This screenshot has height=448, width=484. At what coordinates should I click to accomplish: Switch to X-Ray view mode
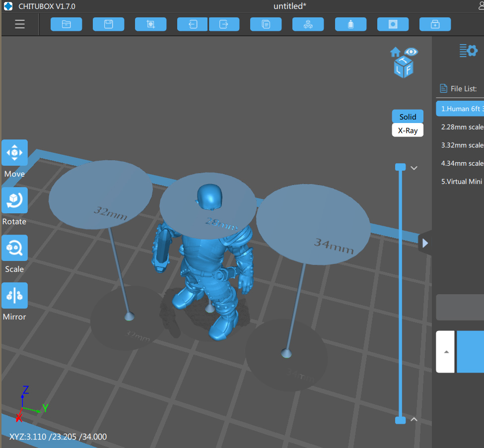[408, 130]
